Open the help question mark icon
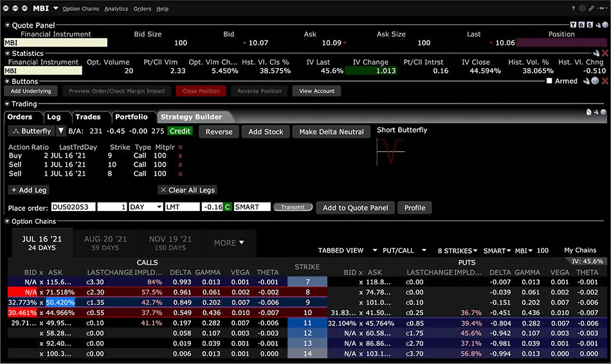Viewport: 611px width, 364px height. [573, 8]
